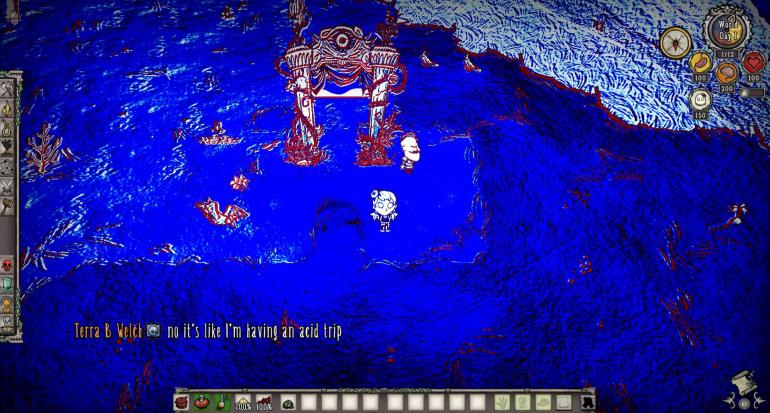Select the red item in the first inventory slot
Viewport: 770px width, 413px height.
pos(182,403)
